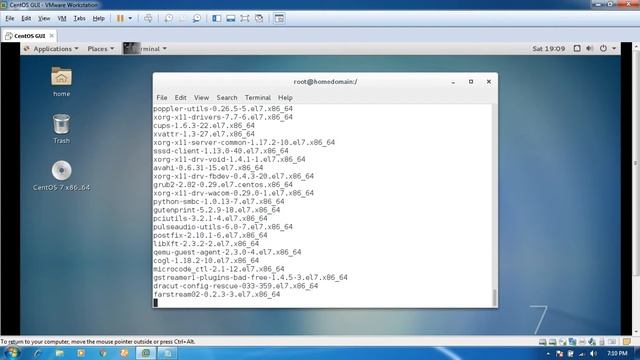Expand the GNOME Applications menu

51,49
